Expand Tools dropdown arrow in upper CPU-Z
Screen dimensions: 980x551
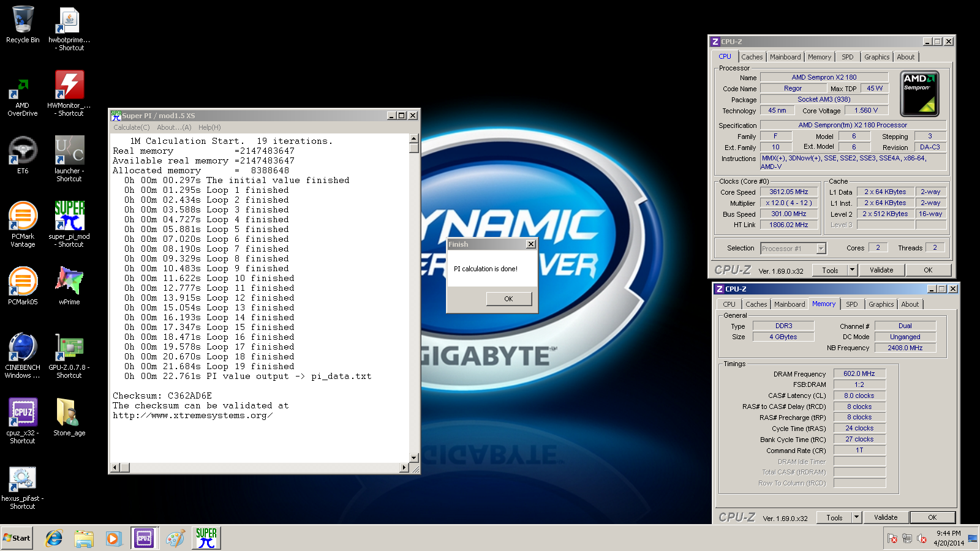pos(853,270)
